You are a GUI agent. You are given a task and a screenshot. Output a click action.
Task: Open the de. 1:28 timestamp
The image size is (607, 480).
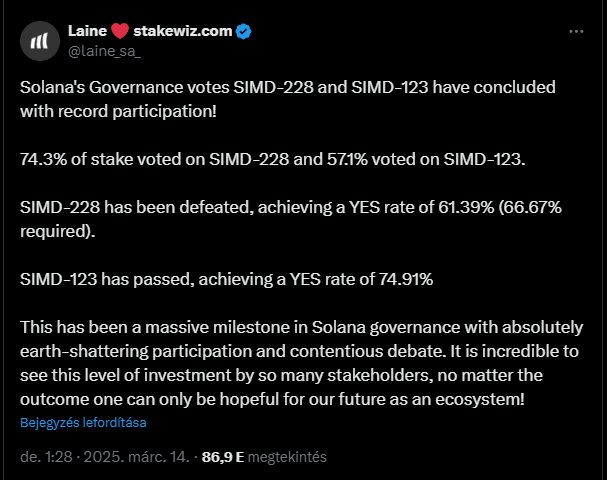click(x=46, y=457)
